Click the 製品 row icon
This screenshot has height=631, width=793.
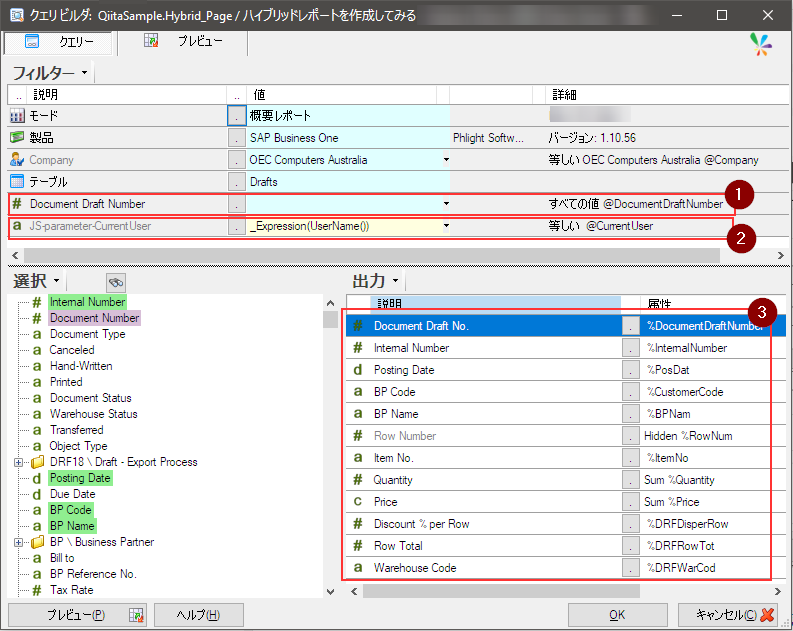pos(17,138)
